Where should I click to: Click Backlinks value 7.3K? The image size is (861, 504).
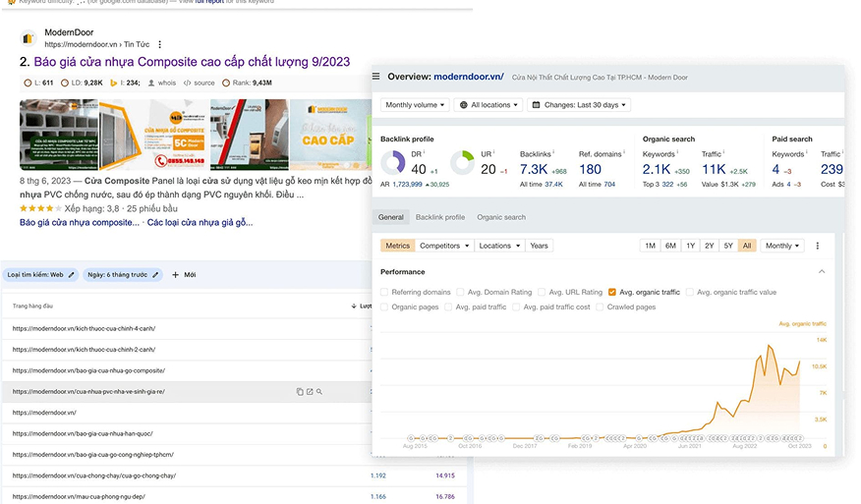pyautogui.click(x=534, y=170)
